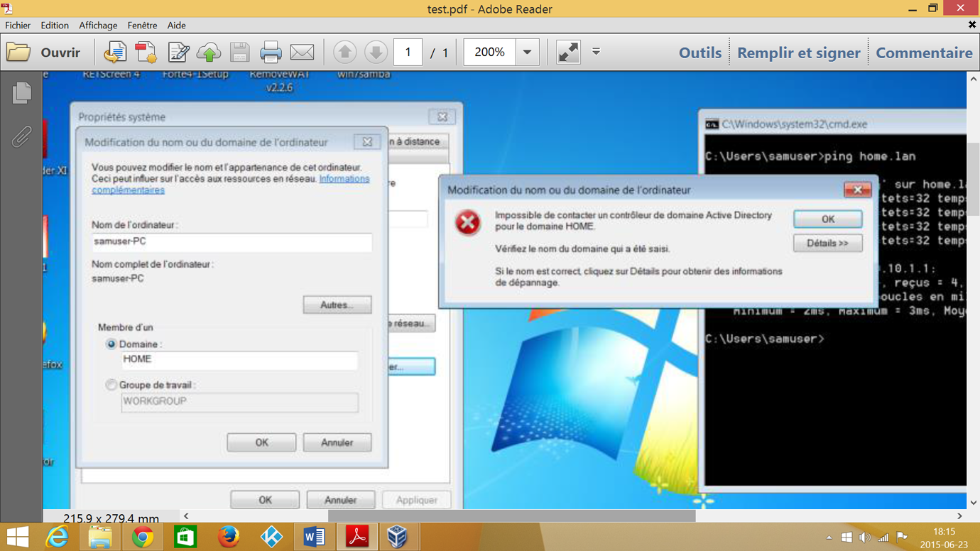The image size is (980, 551).
Task: Go to next page arrow
Action: click(376, 53)
